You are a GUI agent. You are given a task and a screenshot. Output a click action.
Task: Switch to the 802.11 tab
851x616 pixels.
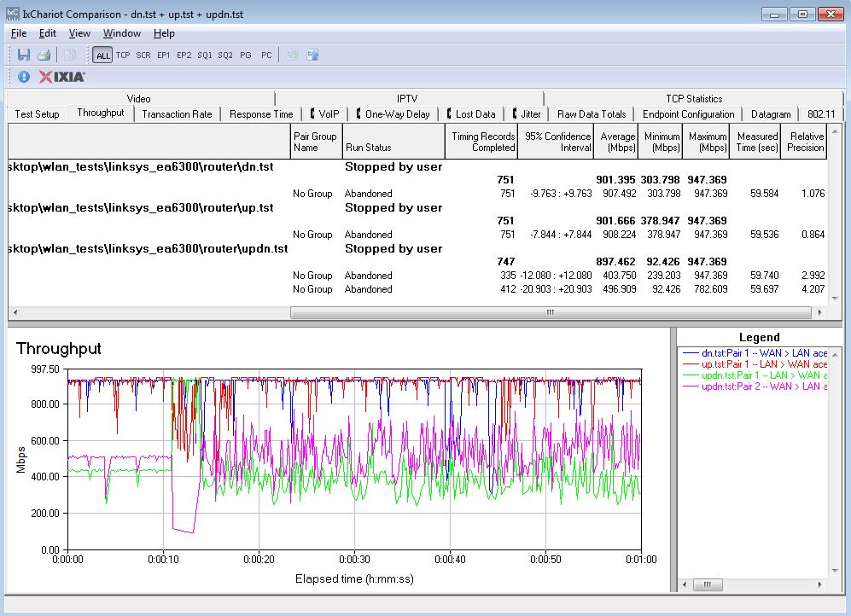[x=820, y=113]
